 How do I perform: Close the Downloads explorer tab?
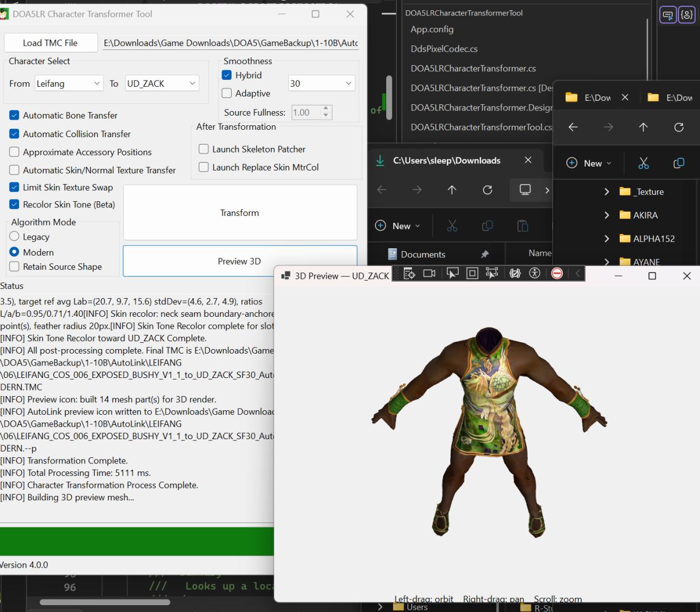pyautogui.click(x=528, y=160)
